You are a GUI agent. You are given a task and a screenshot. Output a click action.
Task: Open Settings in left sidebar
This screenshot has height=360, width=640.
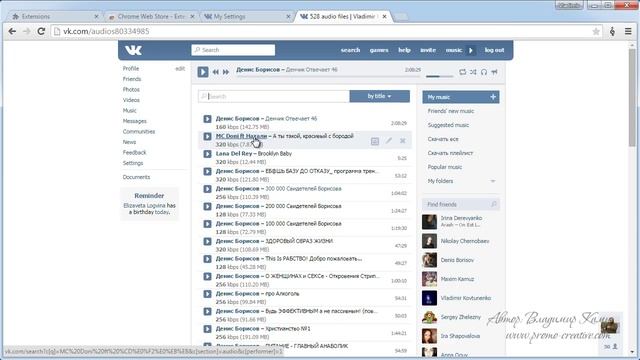pyautogui.click(x=133, y=163)
